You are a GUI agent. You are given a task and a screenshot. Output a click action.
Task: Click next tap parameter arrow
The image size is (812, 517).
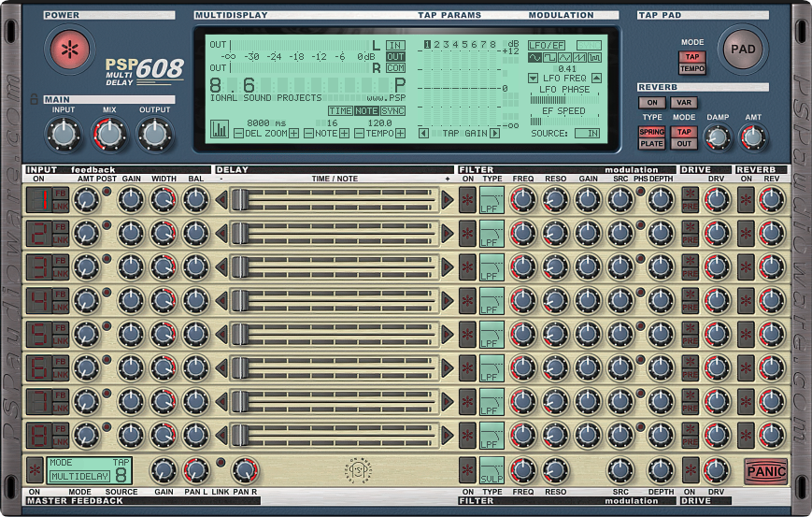pyautogui.click(x=494, y=134)
